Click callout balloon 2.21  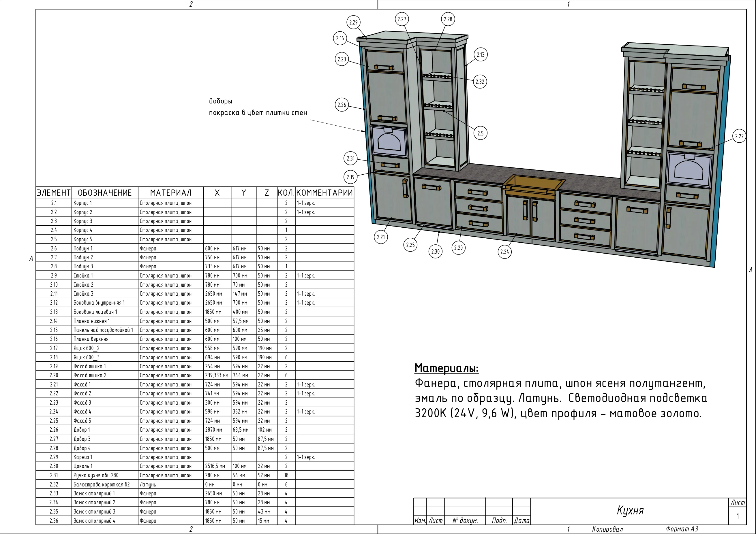tap(381, 237)
